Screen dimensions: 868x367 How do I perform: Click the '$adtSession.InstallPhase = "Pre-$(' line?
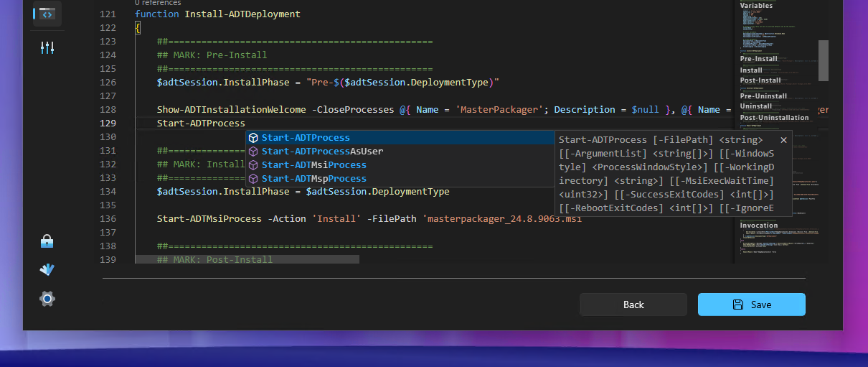point(328,83)
